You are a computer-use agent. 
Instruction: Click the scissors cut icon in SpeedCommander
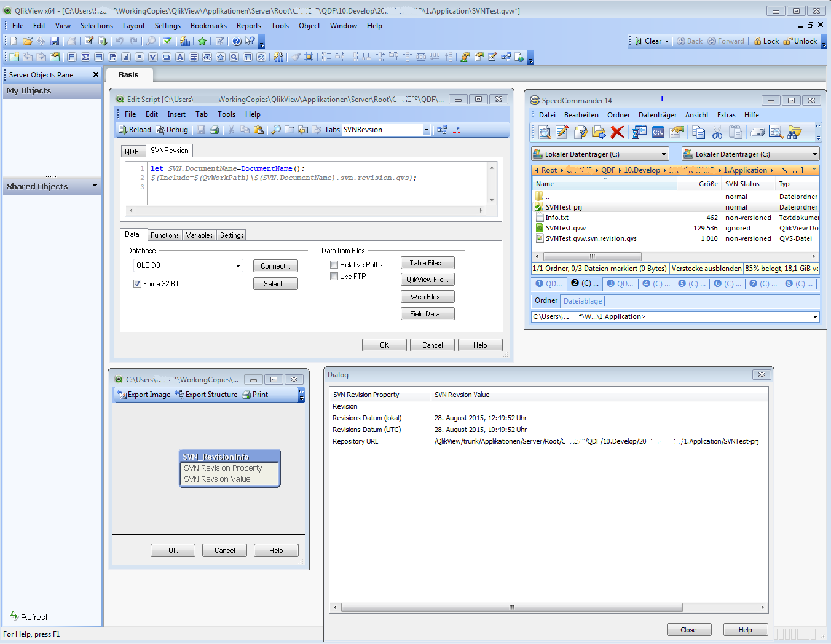tap(717, 132)
